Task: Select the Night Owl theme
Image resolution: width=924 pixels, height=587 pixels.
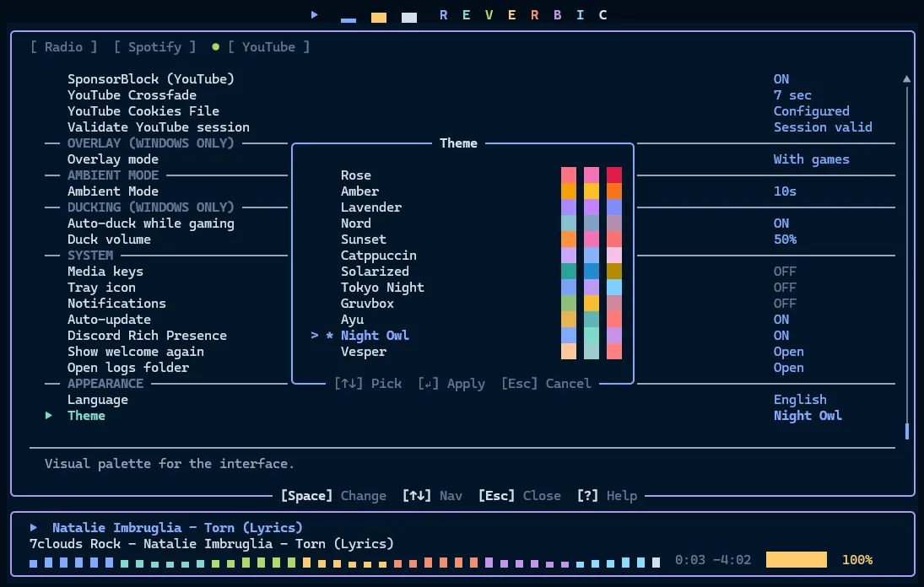Action: click(x=374, y=335)
